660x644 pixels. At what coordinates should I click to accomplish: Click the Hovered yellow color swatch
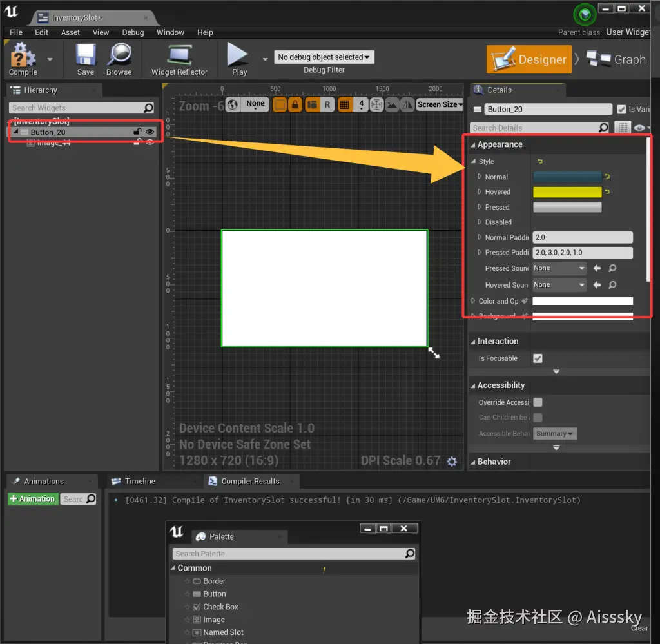click(567, 192)
